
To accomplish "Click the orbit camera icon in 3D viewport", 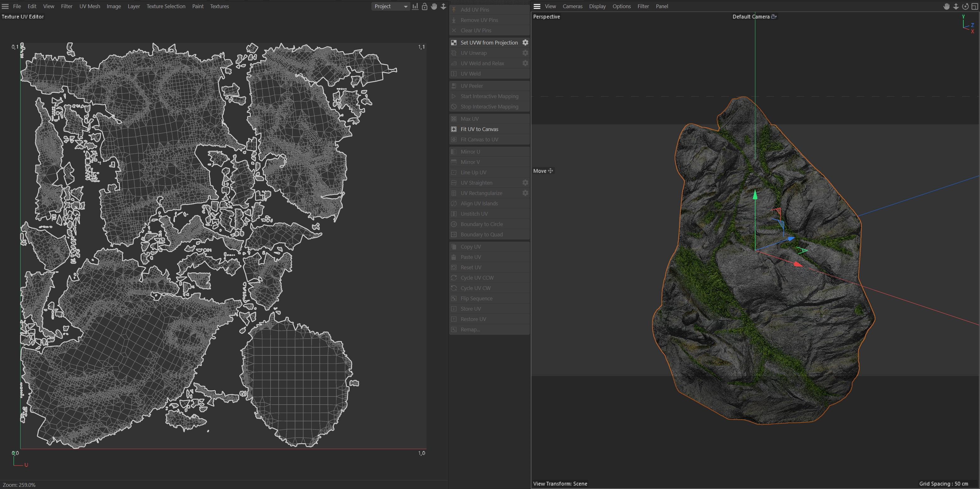I will pyautogui.click(x=965, y=7).
